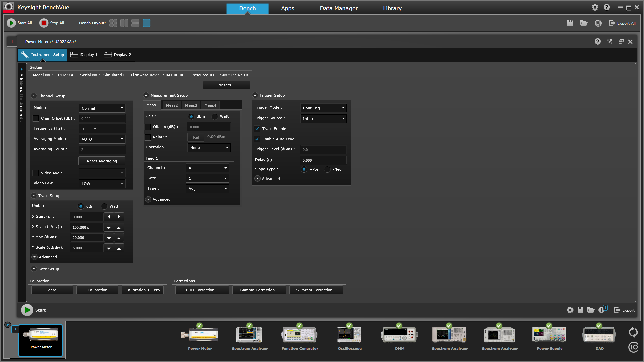
Task: Open the Averaging Mode dropdown
Action: click(x=102, y=139)
